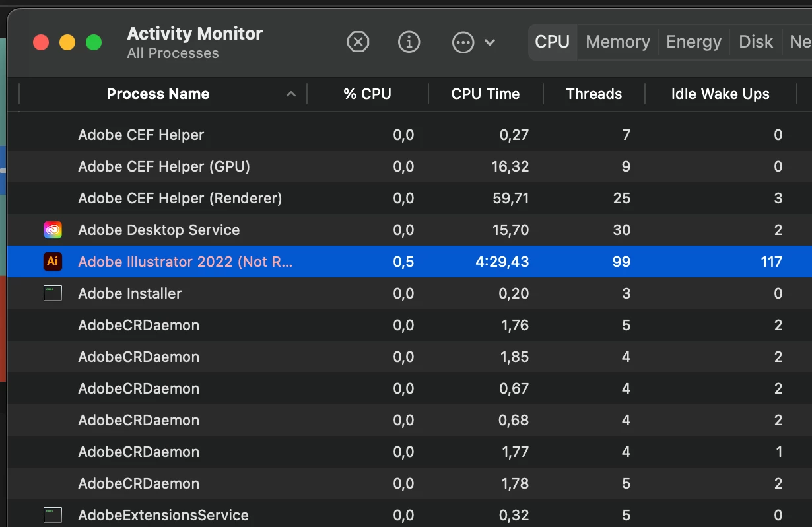Select the Adobe CEF Helper row
The image size is (812, 527).
tap(409, 135)
